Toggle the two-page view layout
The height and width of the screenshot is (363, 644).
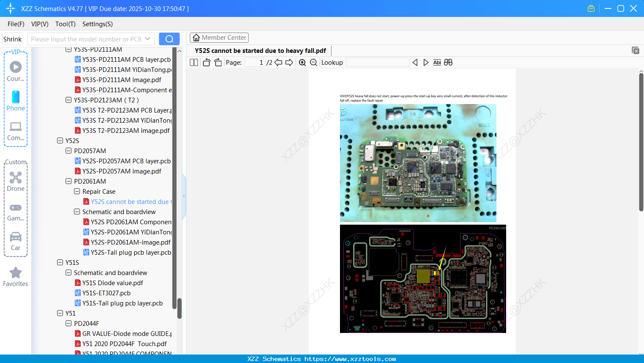click(194, 63)
